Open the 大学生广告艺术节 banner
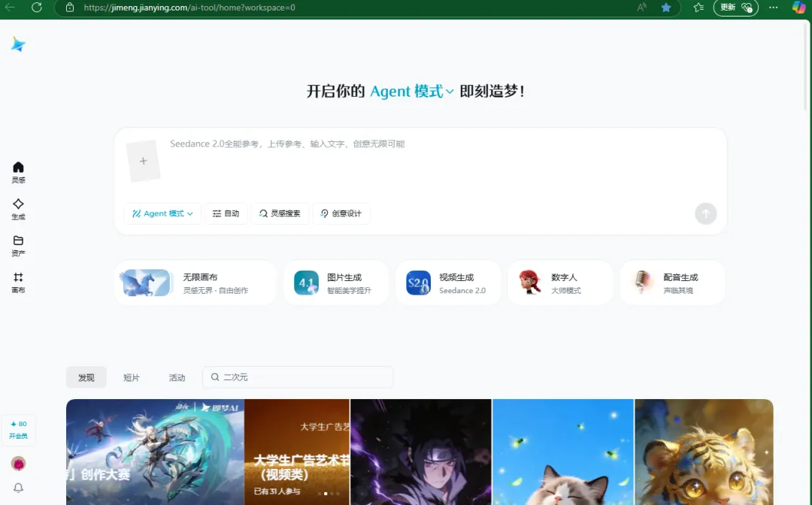This screenshot has height=505, width=812. point(297,452)
